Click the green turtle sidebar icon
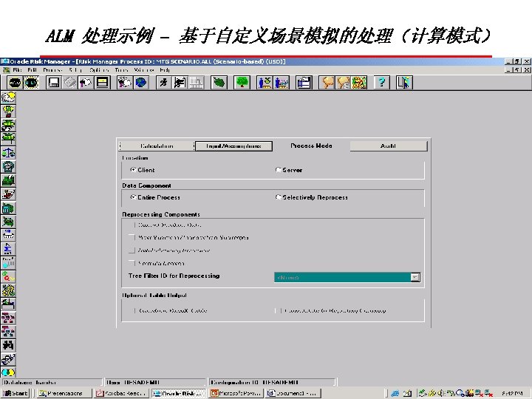 click(x=8, y=222)
